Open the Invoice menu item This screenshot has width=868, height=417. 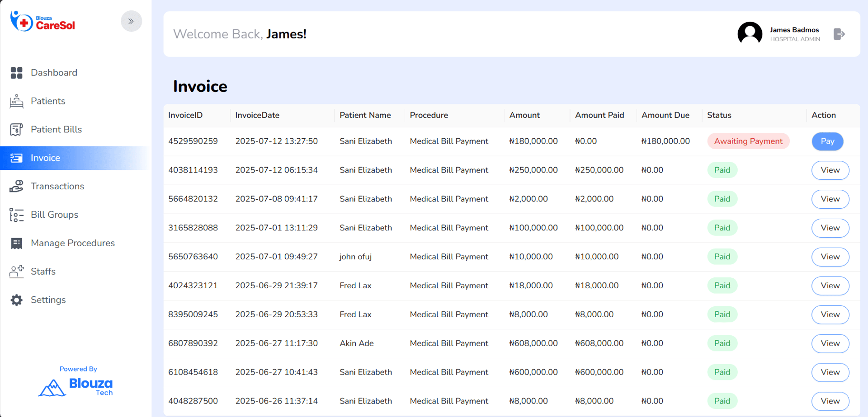45,158
